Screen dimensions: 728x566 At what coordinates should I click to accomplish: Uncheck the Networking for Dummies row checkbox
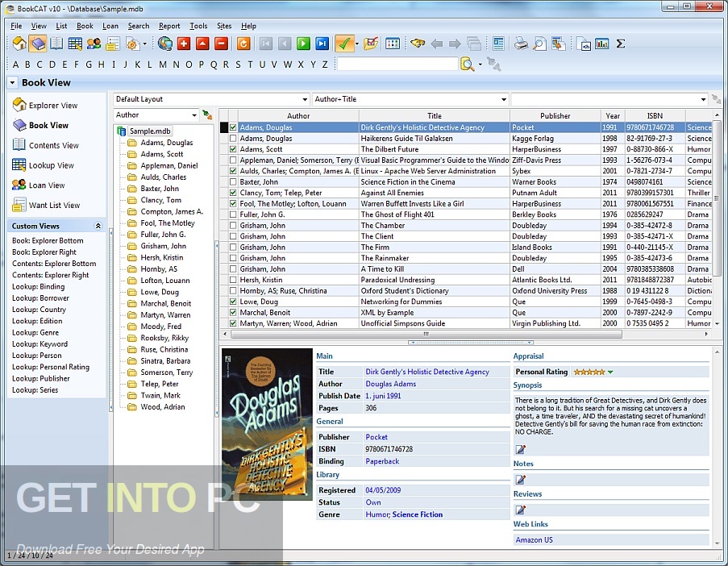click(x=233, y=302)
